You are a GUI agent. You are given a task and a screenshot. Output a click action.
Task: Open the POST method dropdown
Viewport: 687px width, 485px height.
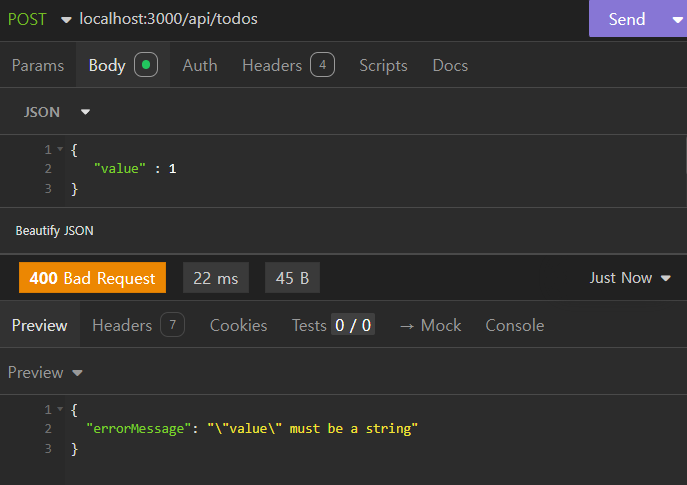(x=39, y=19)
